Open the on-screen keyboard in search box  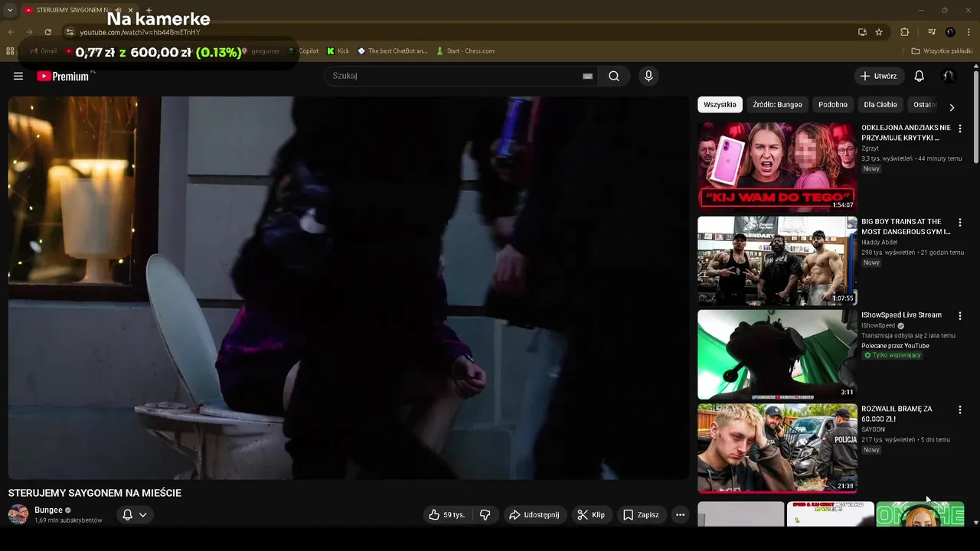[587, 77]
